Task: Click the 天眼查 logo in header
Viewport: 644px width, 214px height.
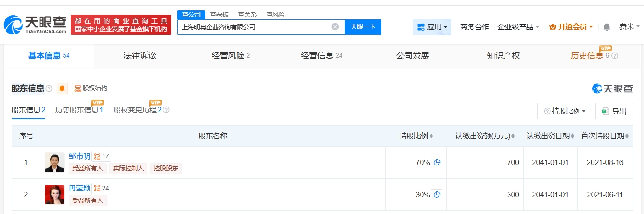Action: pos(35,25)
